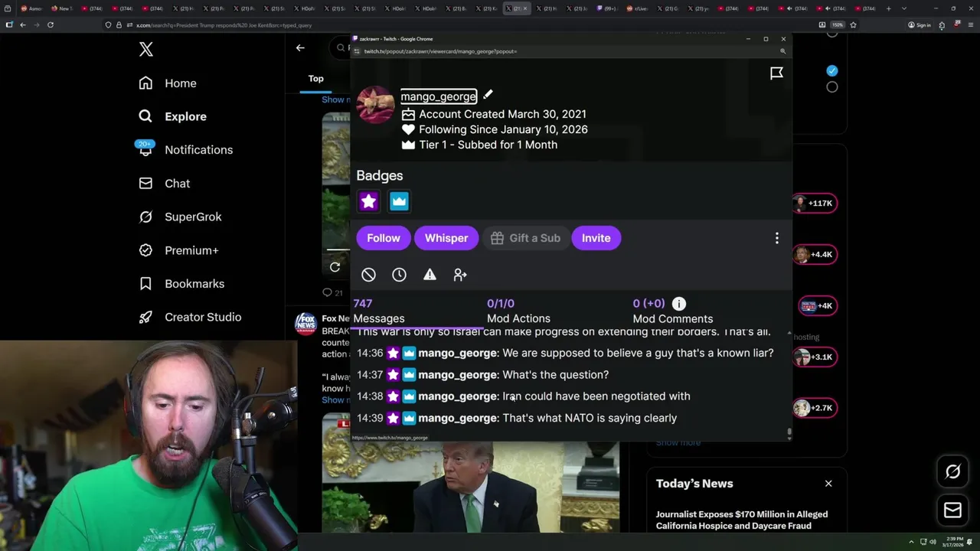980x551 pixels.
Task: Open Bookmarks in X sidebar
Action: pyautogui.click(x=182, y=284)
